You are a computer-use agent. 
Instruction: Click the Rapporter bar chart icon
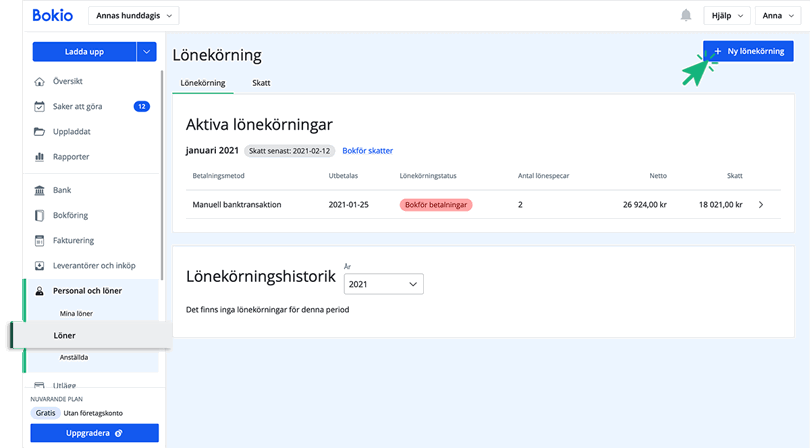pos(39,157)
